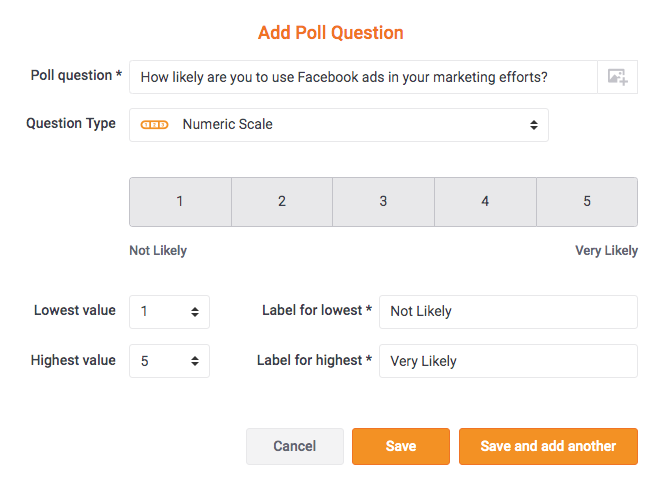Click the Very Likely preview label

[x=607, y=251]
